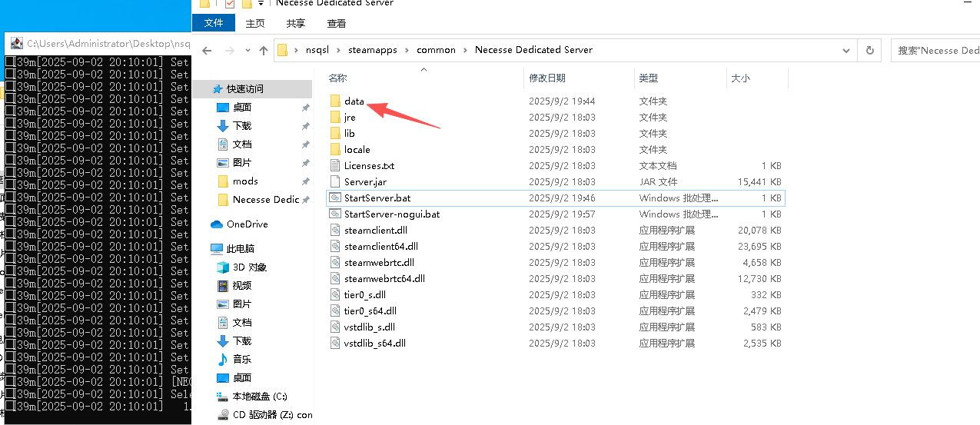Select 本地磁盘 (C:) in navigation pane
Screen dimensions: 980x425
[x=260, y=397]
